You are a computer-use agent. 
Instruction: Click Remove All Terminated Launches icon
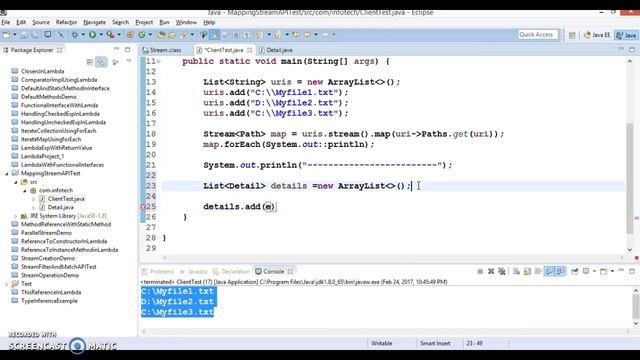502,271
